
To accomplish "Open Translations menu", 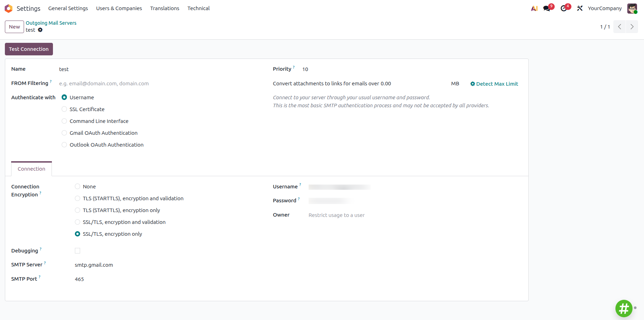I will coord(165,8).
